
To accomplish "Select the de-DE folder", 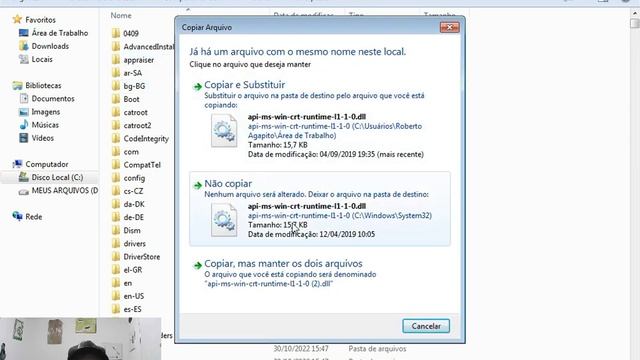I will [x=133, y=217].
